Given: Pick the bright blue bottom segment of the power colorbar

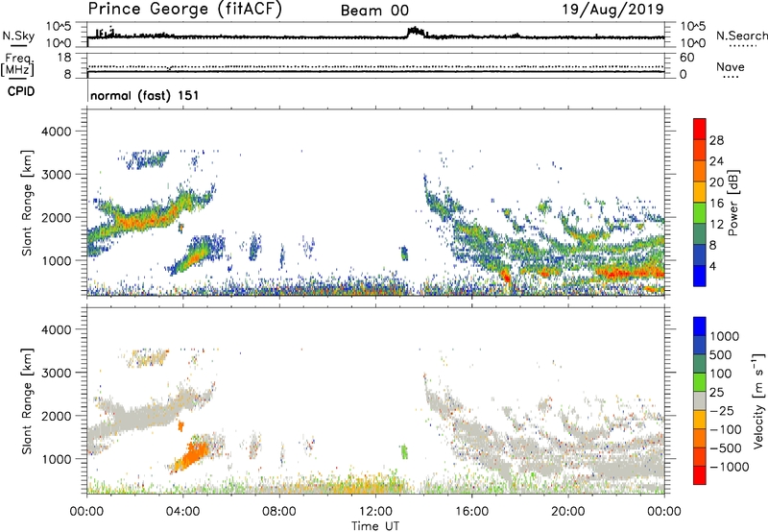Looking at the screenshot, I should 700,276.
